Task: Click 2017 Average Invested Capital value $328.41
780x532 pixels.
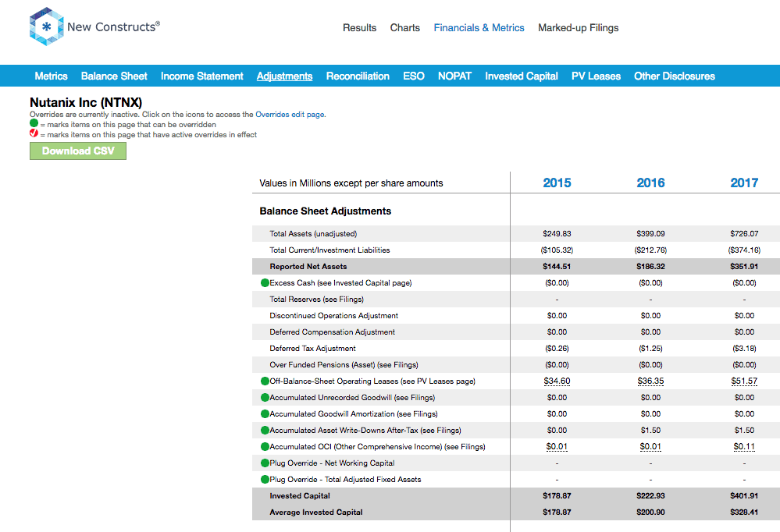Action: pos(744,512)
